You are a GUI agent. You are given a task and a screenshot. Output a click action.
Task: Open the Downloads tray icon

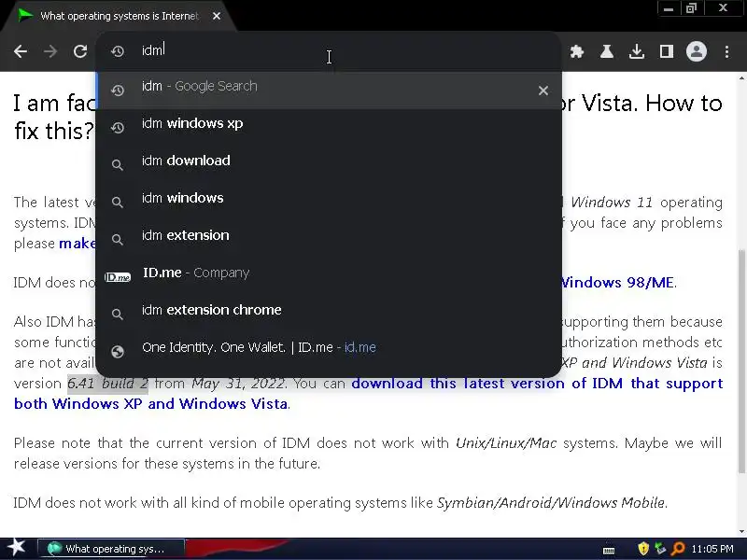coord(637,51)
